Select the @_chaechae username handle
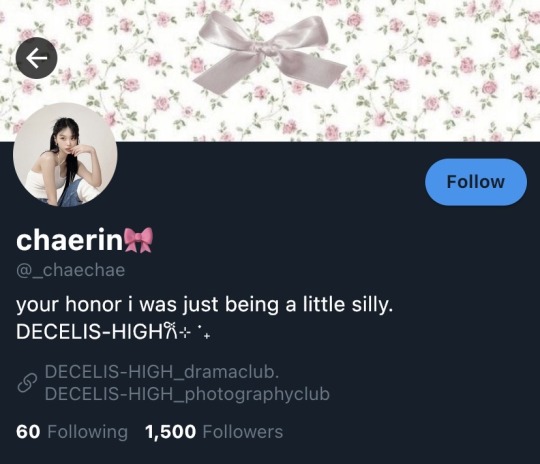 (x=71, y=270)
